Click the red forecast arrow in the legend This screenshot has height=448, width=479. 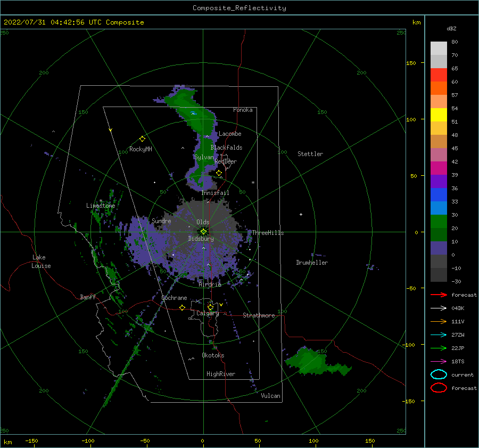tap(439, 295)
